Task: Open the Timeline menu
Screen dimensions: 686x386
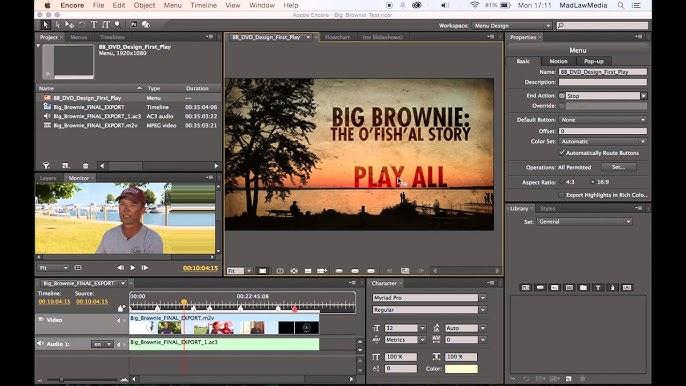Action: tap(203, 5)
